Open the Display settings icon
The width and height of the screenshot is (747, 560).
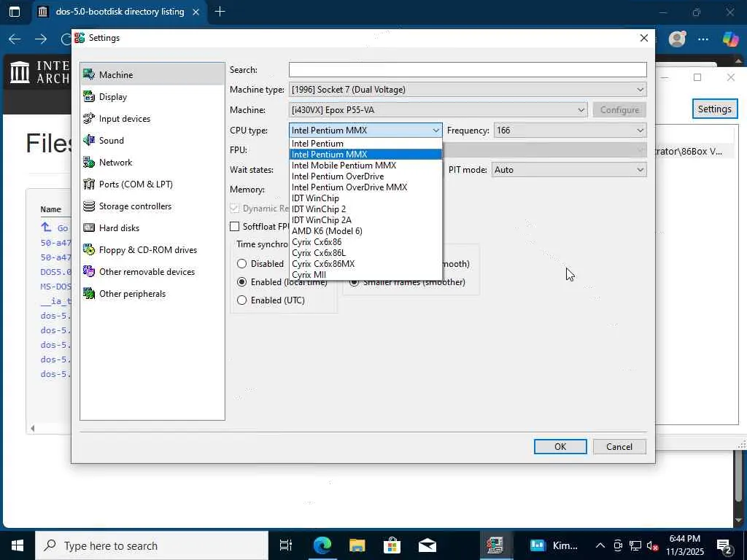(89, 96)
